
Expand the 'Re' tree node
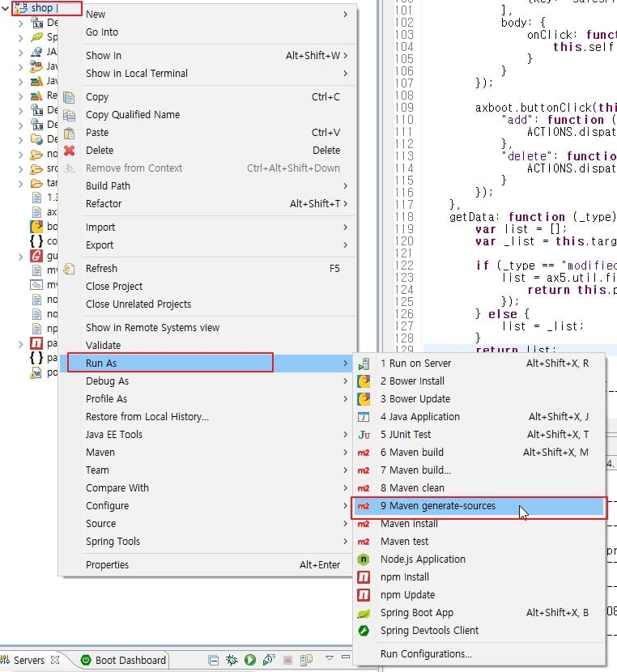[20, 96]
